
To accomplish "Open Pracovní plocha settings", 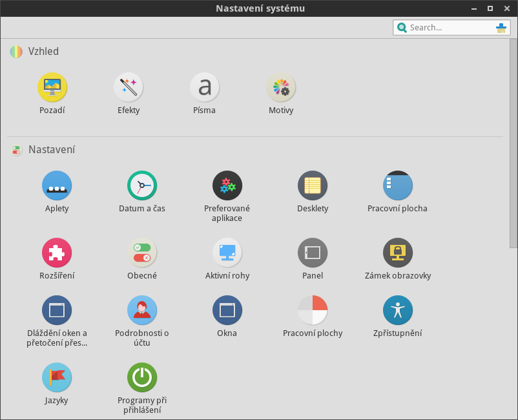I will pyautogui.click(x=397, y=186).
